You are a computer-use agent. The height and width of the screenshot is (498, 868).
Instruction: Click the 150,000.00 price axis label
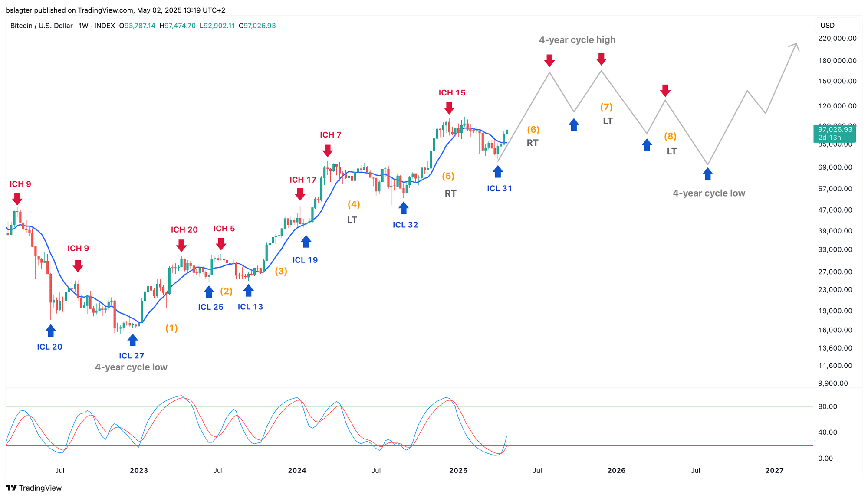pyautogui.click(x=837, y=81)
